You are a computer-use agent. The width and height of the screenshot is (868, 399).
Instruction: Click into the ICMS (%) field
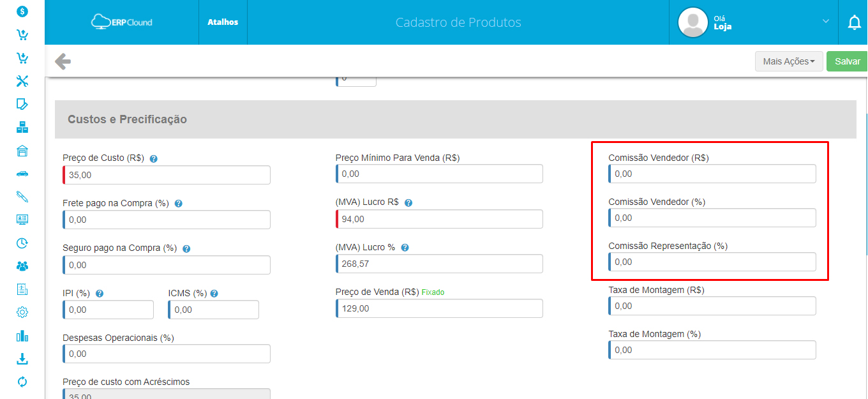coord(214,310)
